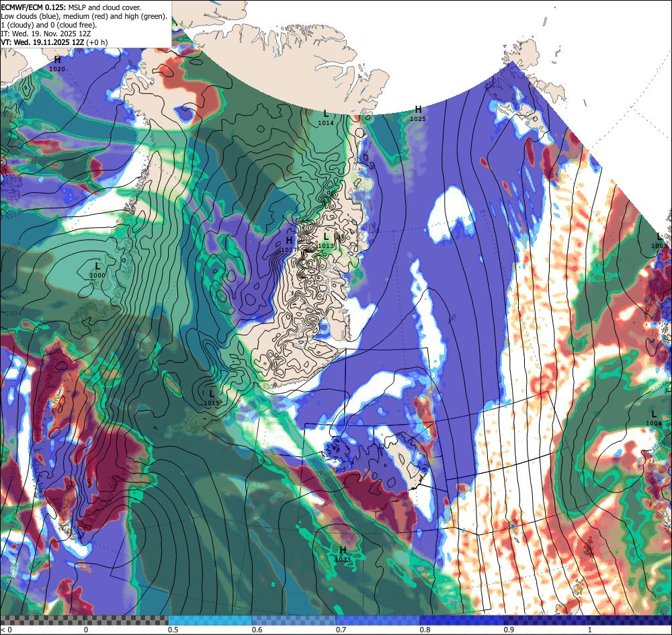Image resolution: width=672 pixels, height=635 pixels.
Task: Click the L 1015 low pressure marker
Action: coord(212,398)
